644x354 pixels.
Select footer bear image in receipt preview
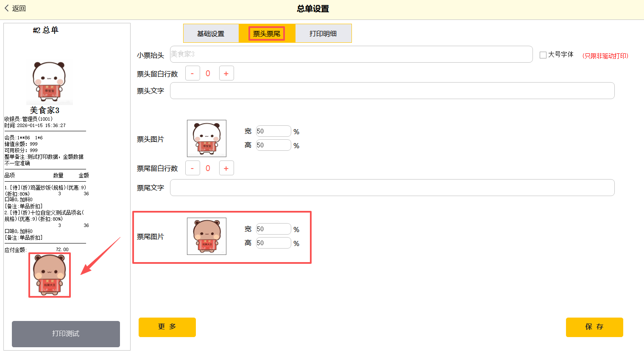pos(50,275)
